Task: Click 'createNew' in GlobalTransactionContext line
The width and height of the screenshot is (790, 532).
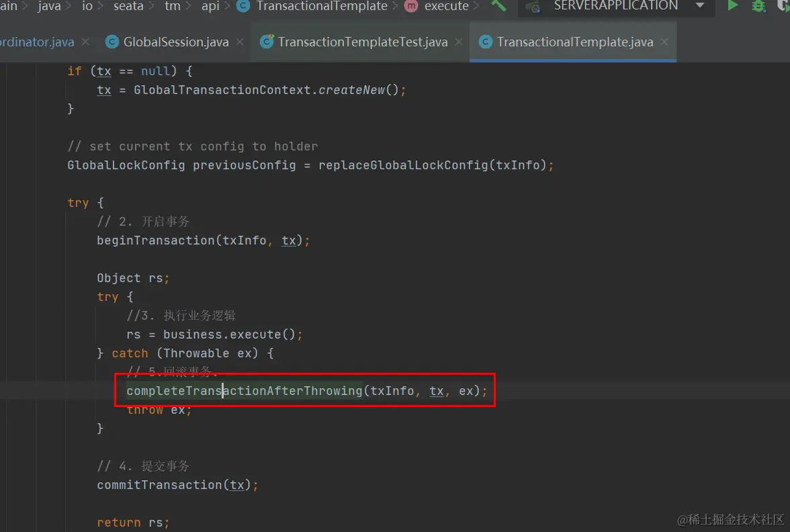Action: tap(352, 90)
